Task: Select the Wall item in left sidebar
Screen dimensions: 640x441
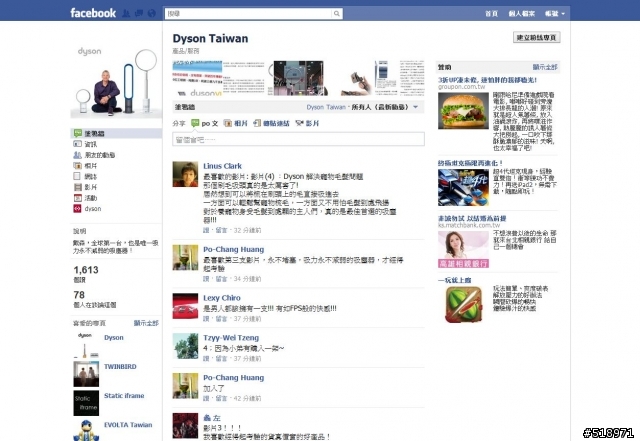Action: click(x=116, y=134)
